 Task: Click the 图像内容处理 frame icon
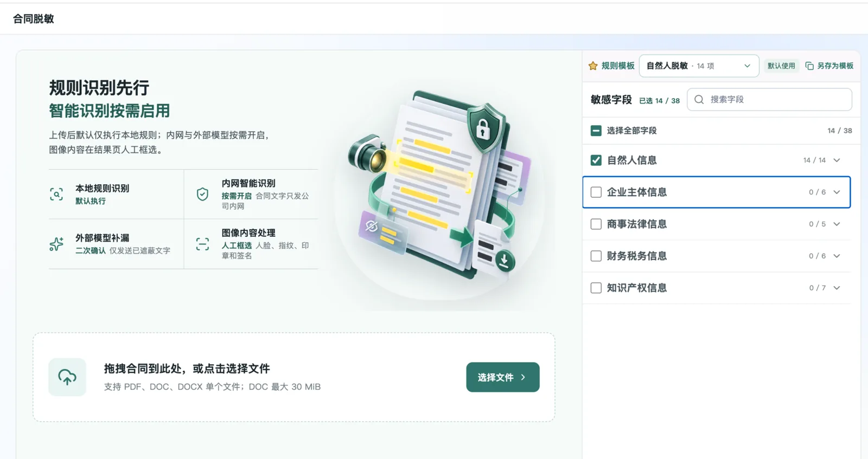202,244
